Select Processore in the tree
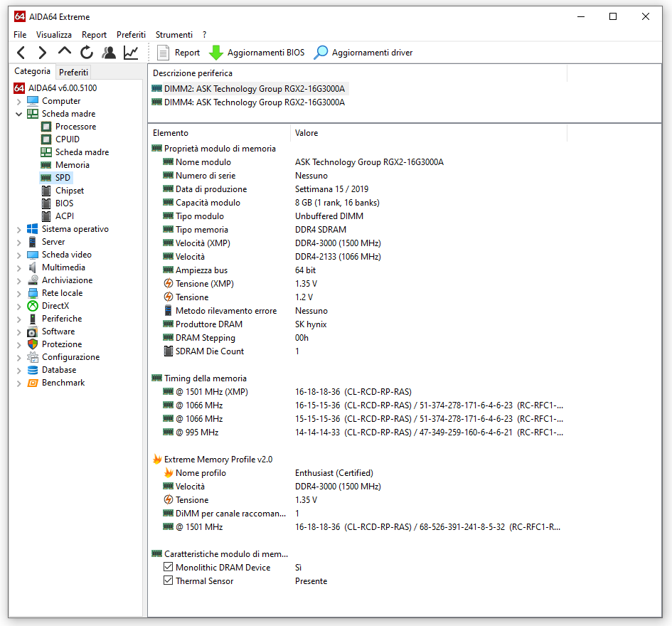This screenshot has height=626, width=672. (x=75, y=127)
